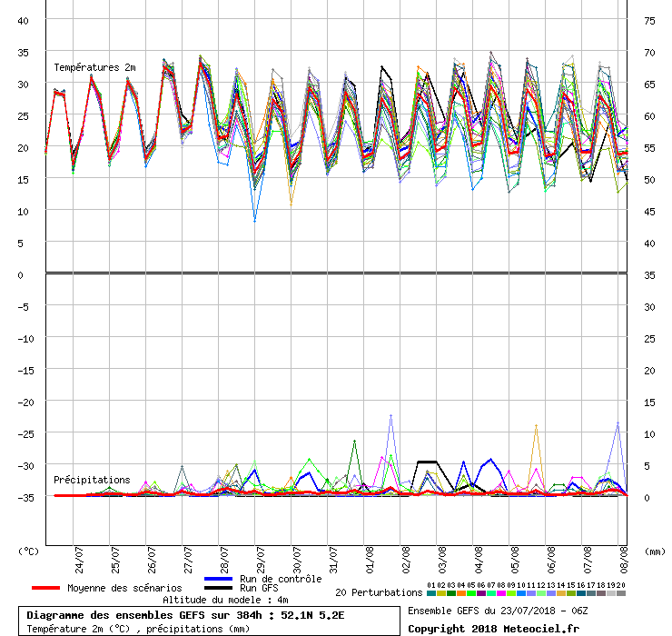Screen dimensions: 672x636
Task: Click the -20 value on left axis
Action: click(x=25, y=402)
